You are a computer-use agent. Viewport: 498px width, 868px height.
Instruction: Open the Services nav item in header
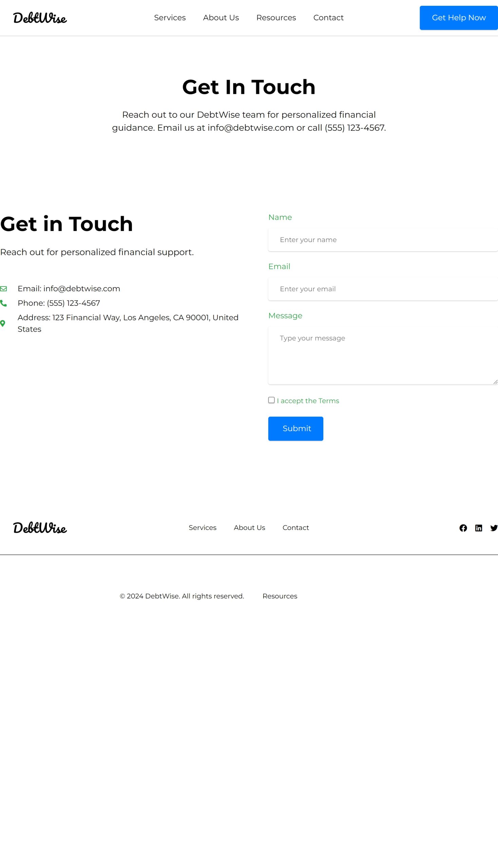coord(170,18)
